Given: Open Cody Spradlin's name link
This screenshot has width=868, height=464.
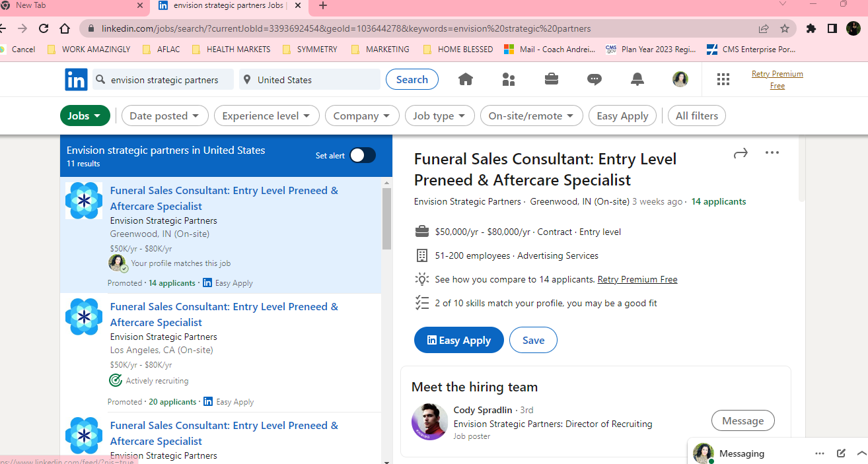Looking at the screenshot, I should click(483, 410).
